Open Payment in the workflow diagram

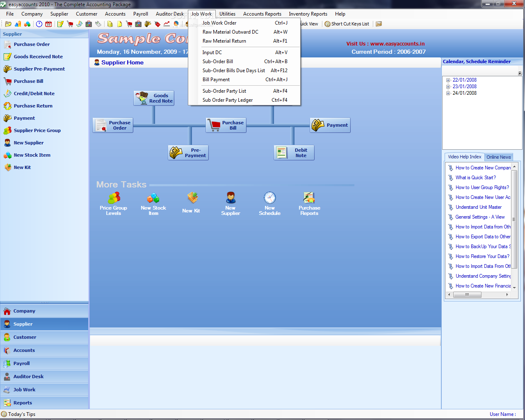click(x=330, y=125)
